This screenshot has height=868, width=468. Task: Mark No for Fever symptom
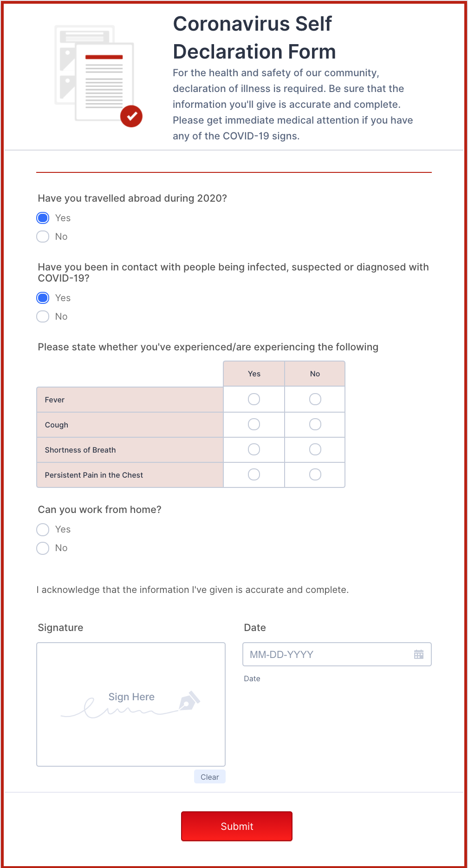315,399
